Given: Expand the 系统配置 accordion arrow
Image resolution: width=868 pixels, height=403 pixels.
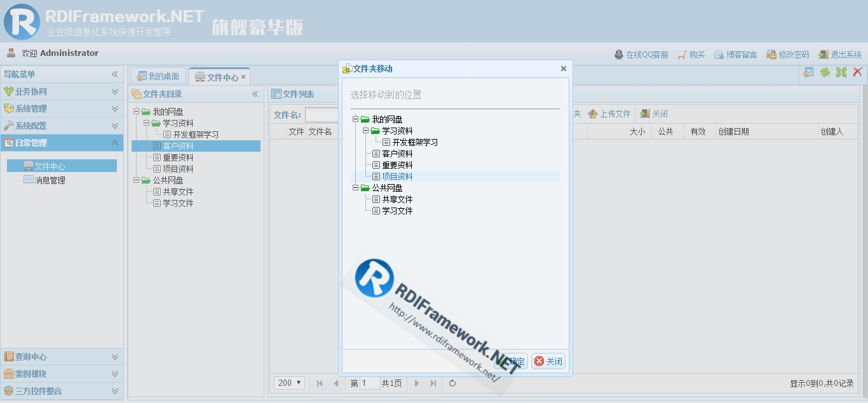Looking at the screenshot, I should (115, 126).
